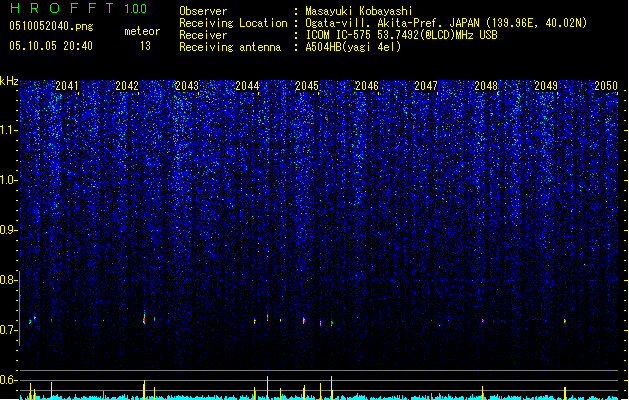This screenshot has width=629, height=400.
Task: Click the 2048 time marker
Action: tap(486, 86)
